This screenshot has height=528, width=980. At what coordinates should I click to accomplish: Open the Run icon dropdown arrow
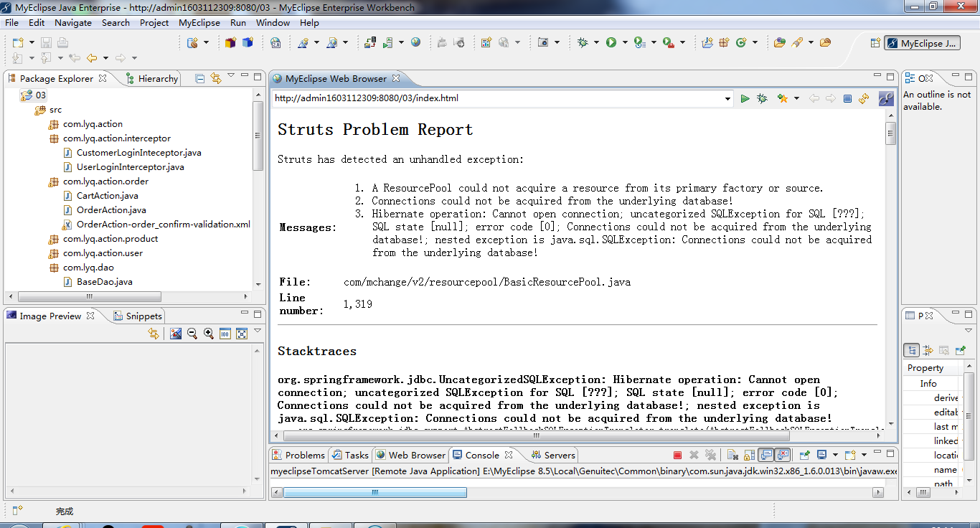click(625, 43)
